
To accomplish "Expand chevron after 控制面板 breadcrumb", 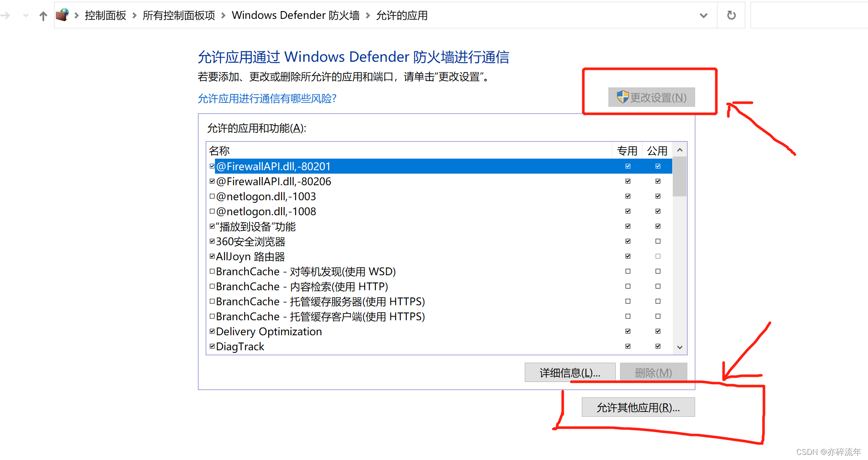I will click(134, 15).
